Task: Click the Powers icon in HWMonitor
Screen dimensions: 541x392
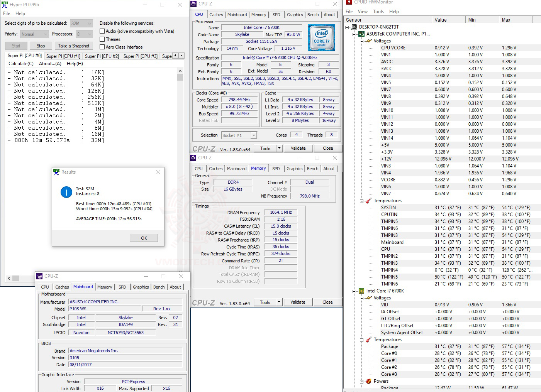Action: [x=368, y=381]
